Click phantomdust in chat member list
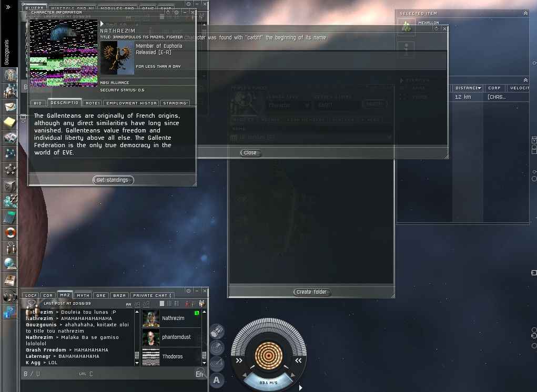 [171, 337]
